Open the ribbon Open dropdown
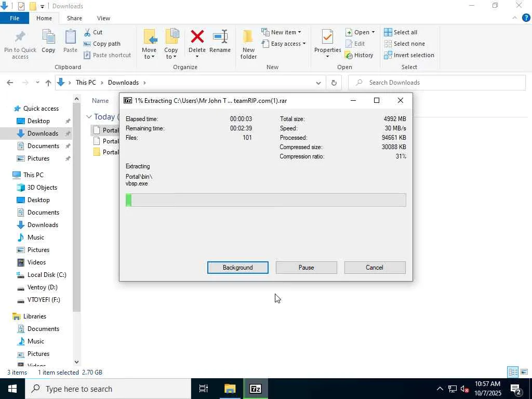 point(360,32)
